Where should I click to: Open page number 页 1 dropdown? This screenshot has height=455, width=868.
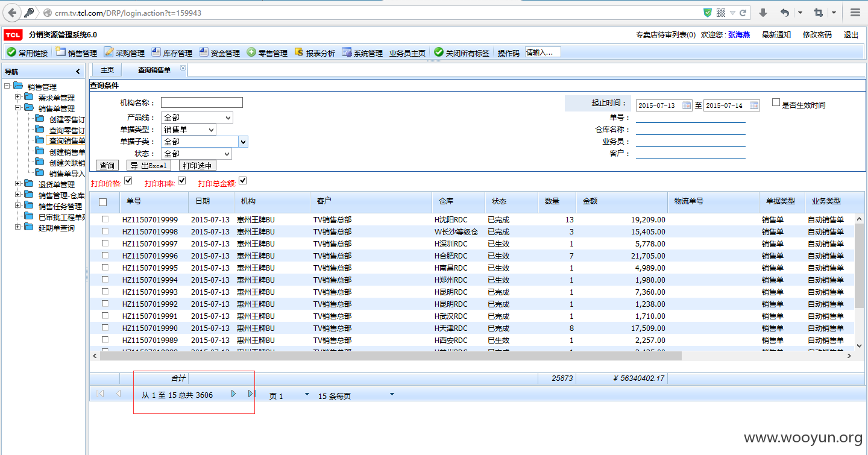pos(307,395)
